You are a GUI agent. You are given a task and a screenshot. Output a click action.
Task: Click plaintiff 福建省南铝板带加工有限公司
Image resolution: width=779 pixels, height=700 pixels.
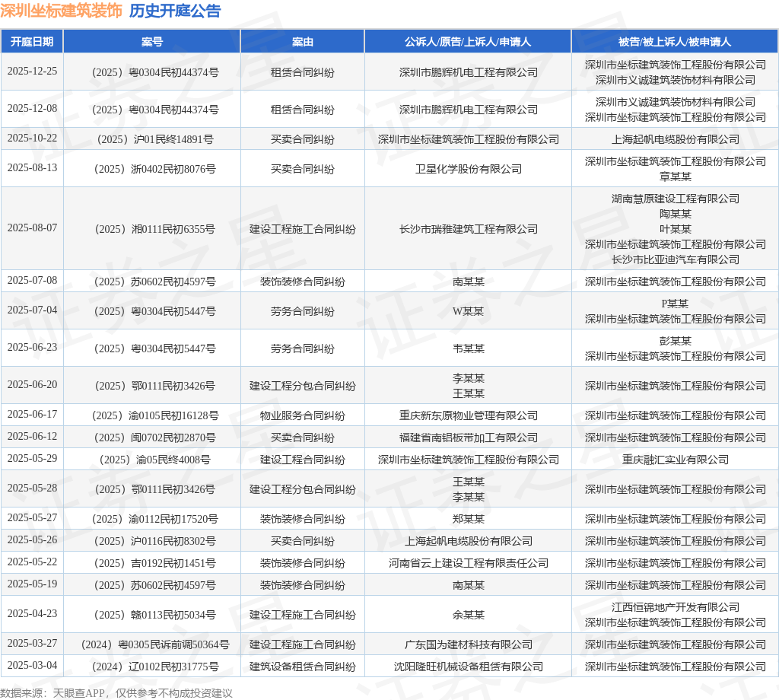[x=469, y=437]
